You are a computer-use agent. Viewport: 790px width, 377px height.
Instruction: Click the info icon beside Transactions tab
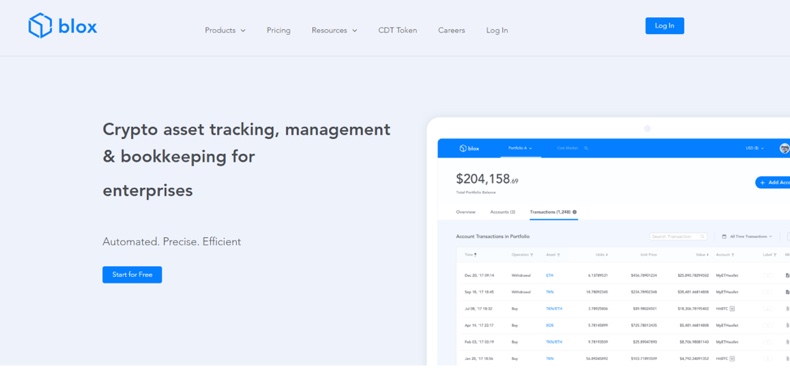pyautogui.click(x=574, y=212)
